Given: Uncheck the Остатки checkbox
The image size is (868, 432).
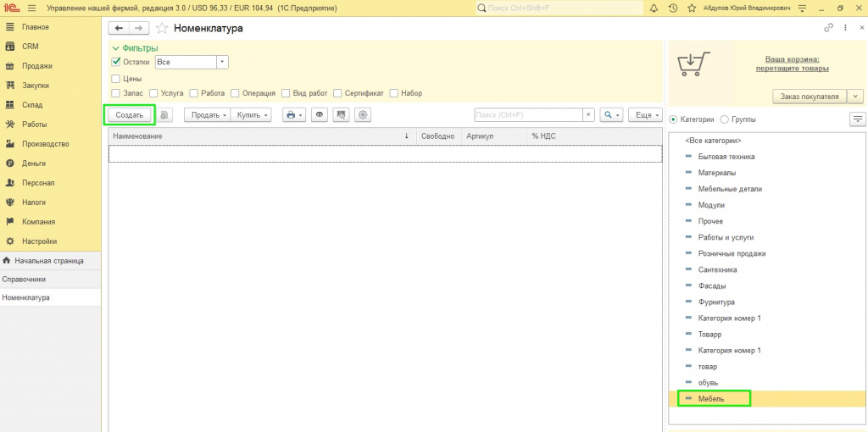Looking at the screenshot, I should coord(115,62).
